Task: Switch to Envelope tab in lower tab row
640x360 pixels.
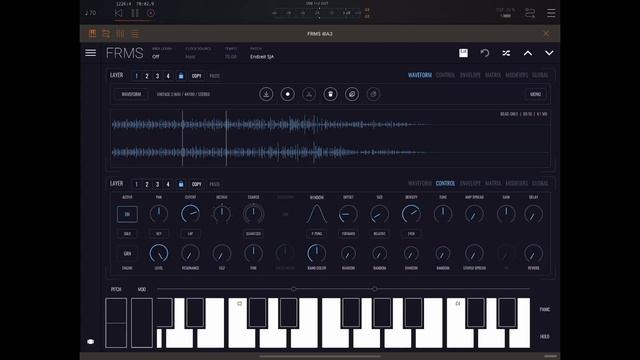Action: [x=470, y=183]
